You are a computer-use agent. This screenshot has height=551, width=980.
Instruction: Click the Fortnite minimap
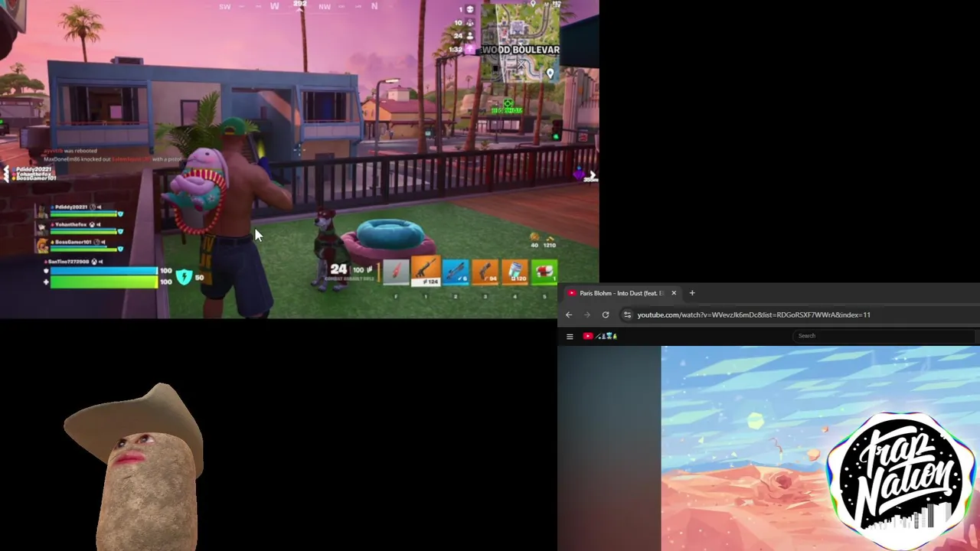tap(520, 42)
